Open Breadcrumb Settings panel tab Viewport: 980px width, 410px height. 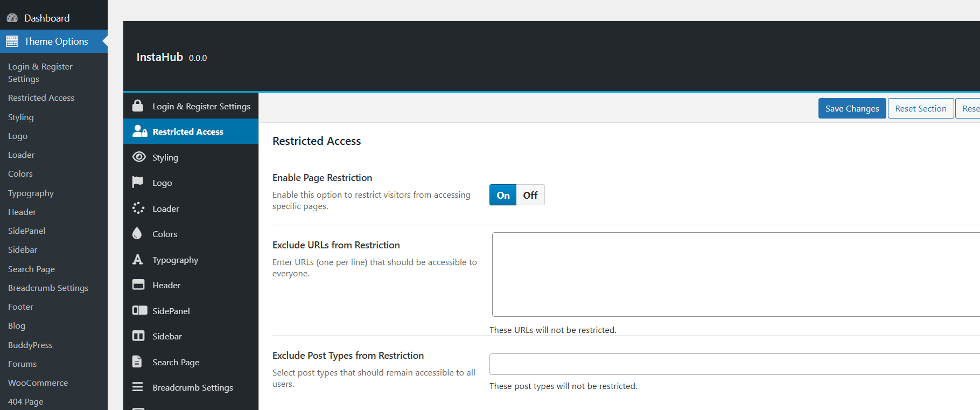(192, 387)
